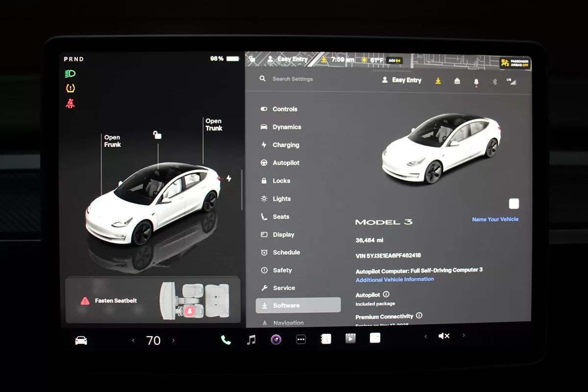Open the Autopilot settings menu
The width and height of the screenshot is (588, 392).
click(x=286, y=163)
